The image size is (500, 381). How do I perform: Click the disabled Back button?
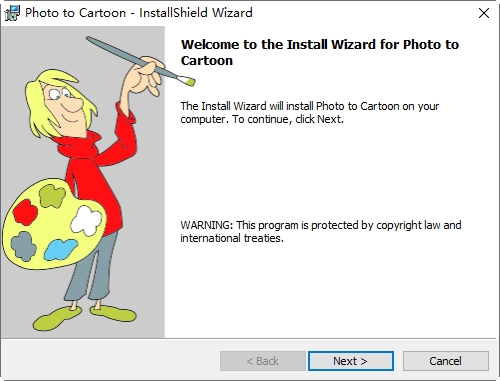263,361
